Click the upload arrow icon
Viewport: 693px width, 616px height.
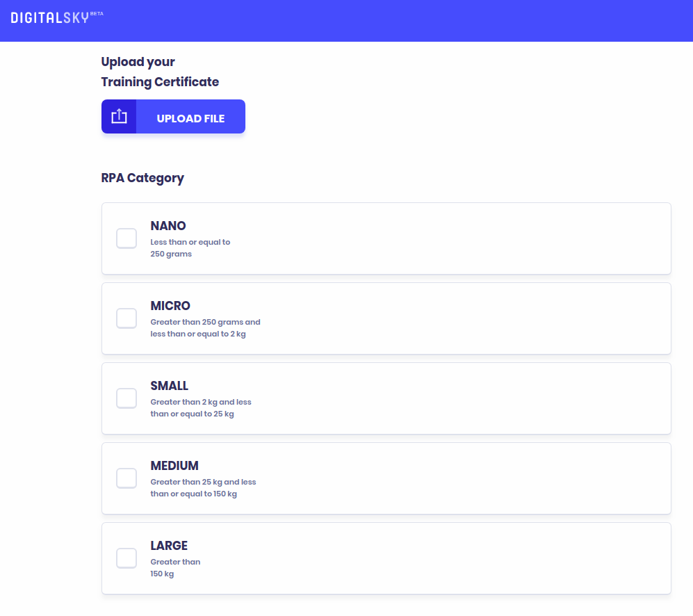(119, 117)
